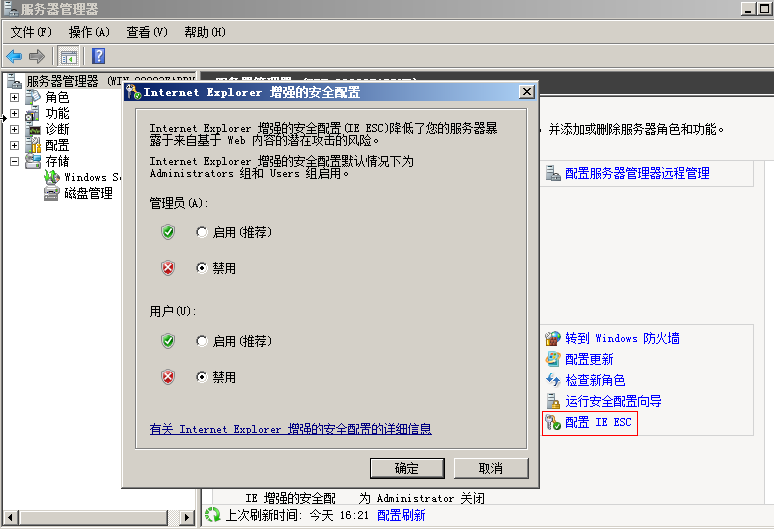Click the 存储 storage icon in tree
The width and height of the screenshot is (774, 529).
coord(33,161)
